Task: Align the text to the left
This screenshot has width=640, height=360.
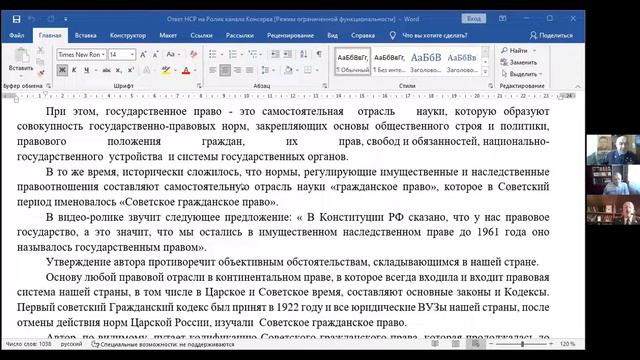Action: 213,70
